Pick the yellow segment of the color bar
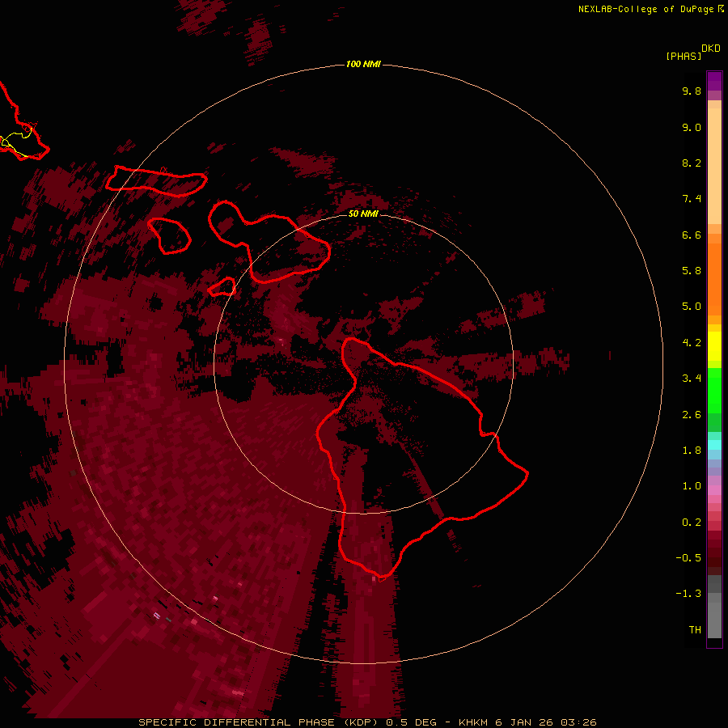Image resolution: width=728 pixels, height=728 pixels. point(714,346)
